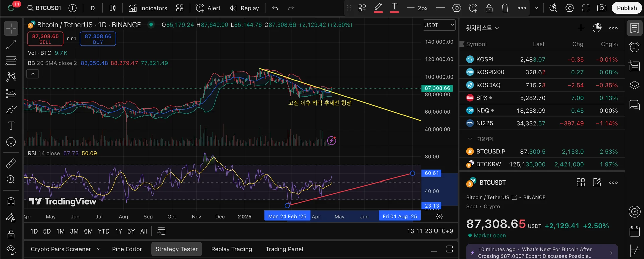Change the candlestick chart style
This screenshot has height=259, width=644.
[x=113, y=8]
